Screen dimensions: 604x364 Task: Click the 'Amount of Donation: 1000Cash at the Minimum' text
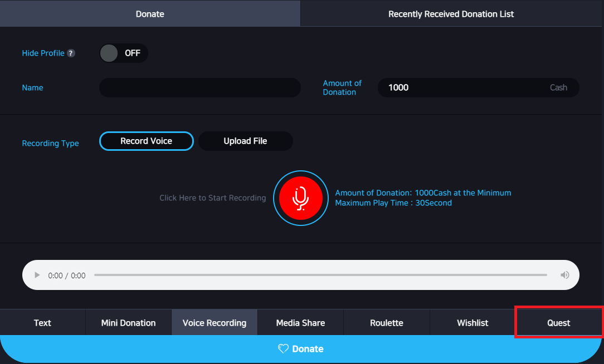(423, 193)
